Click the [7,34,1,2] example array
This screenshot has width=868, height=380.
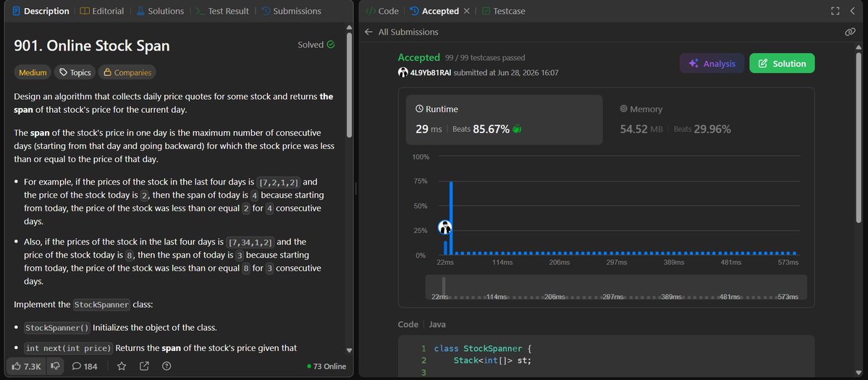(250, 242)
